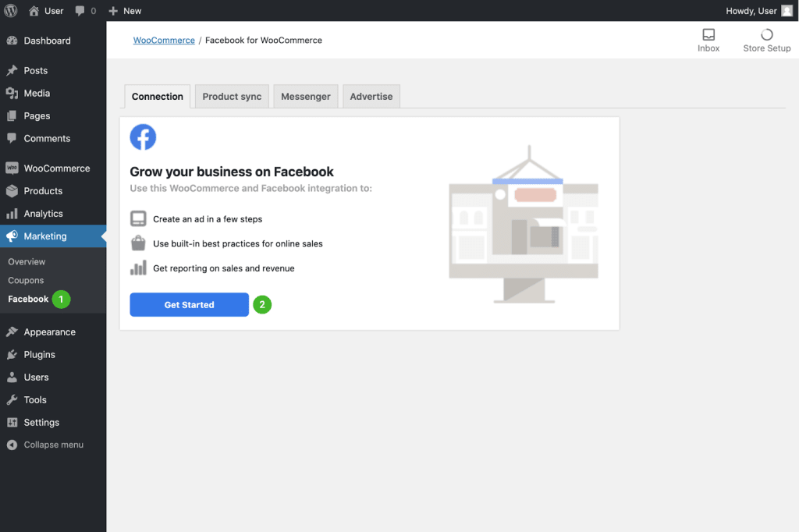Click the home icon beside User
799x532 pixels.
pyautogui.click(x=34, y=11)
